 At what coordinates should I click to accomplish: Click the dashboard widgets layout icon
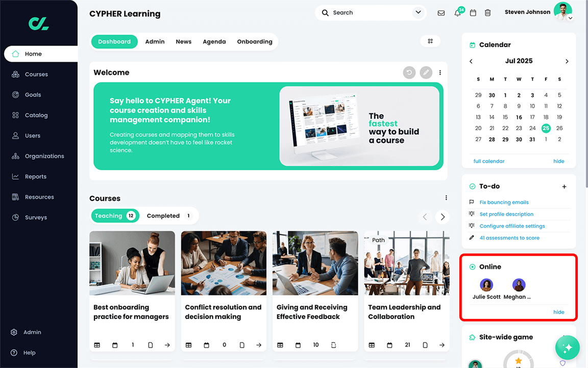click(x=430, y=41)
